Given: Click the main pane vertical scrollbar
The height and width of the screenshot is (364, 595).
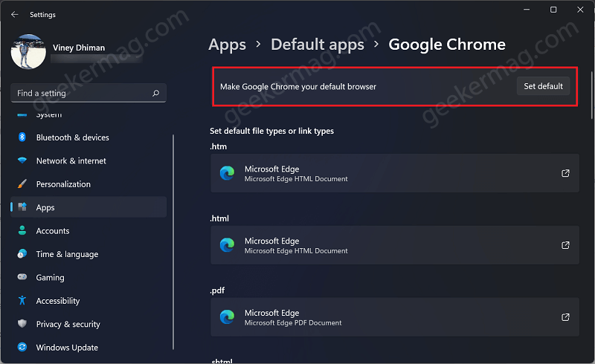Looking at the screenshot, I should 591,96.
